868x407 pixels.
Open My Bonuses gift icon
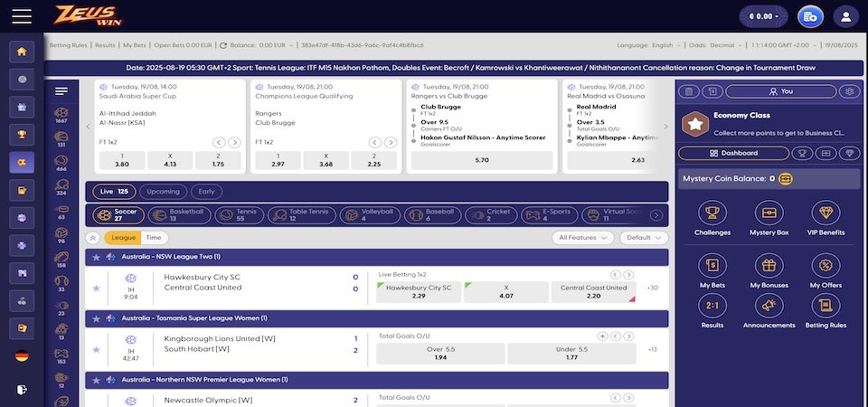(x=769, y=265)
